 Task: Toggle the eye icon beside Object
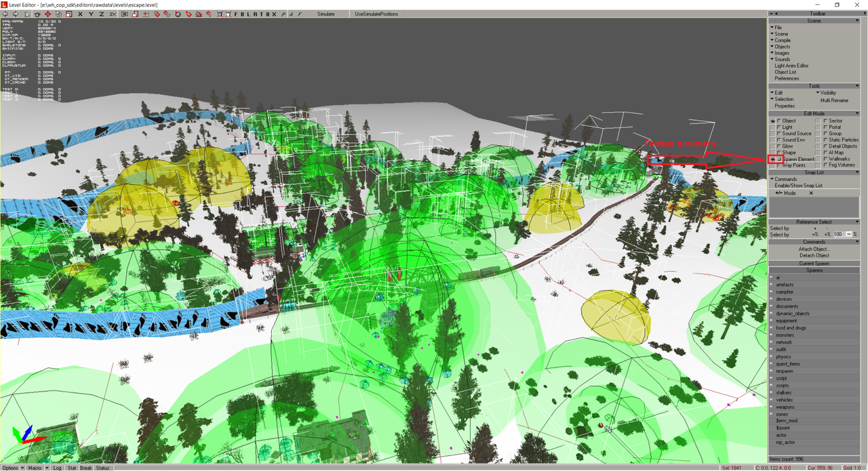coord(772,121)
